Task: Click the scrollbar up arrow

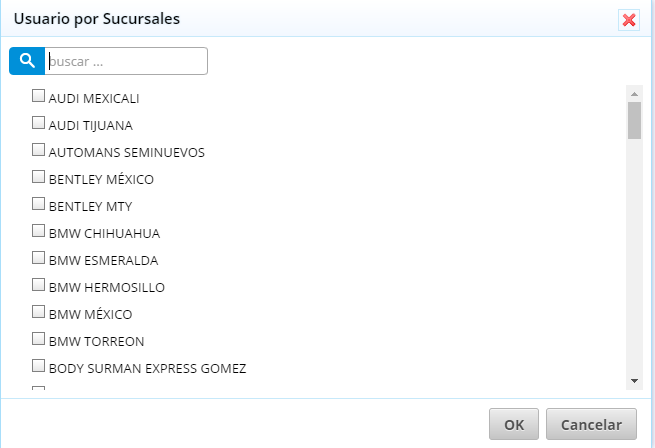Action: (634, 94)
